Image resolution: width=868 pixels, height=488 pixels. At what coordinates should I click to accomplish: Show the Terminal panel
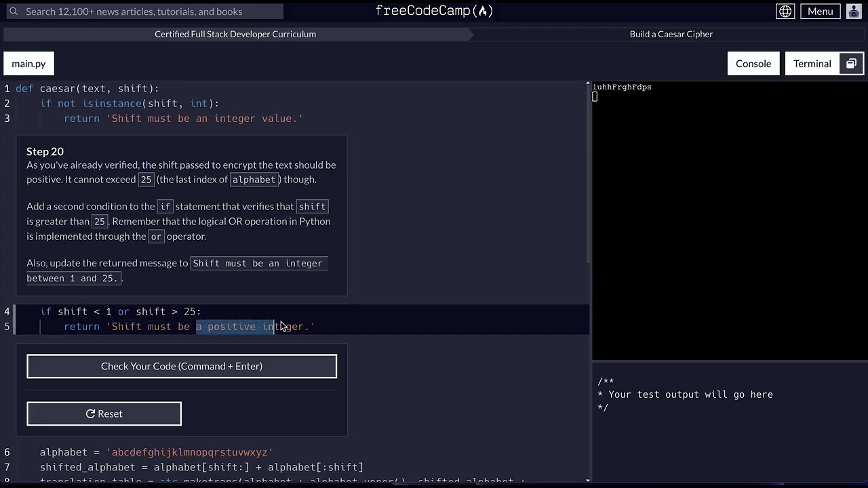click(812, 64)
